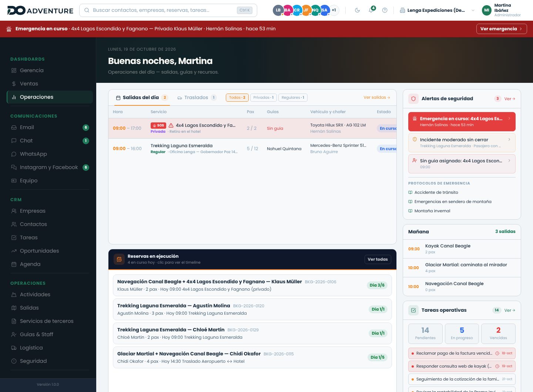
Task: Select the Salidas del día tab
Action: pos(141,98)
